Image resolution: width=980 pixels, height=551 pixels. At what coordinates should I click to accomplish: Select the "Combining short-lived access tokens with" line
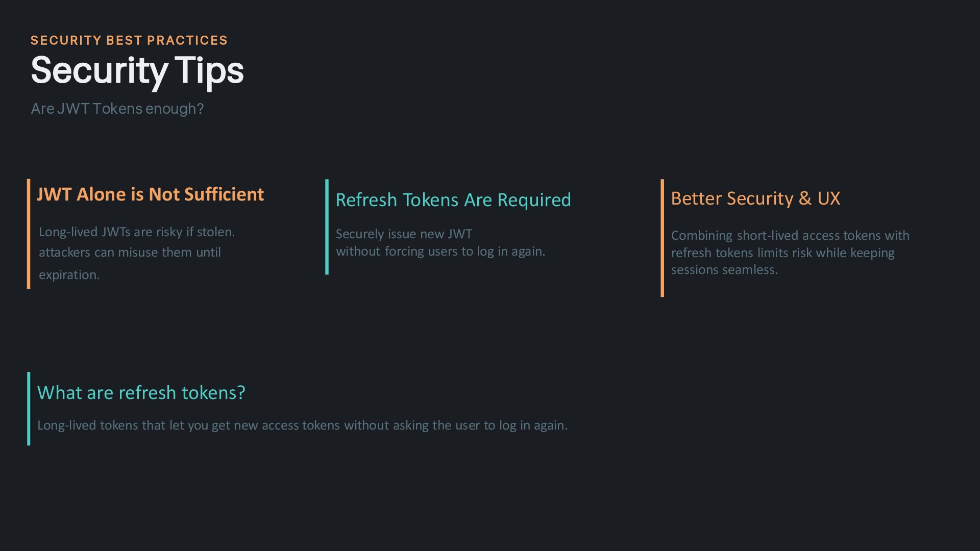790,235
